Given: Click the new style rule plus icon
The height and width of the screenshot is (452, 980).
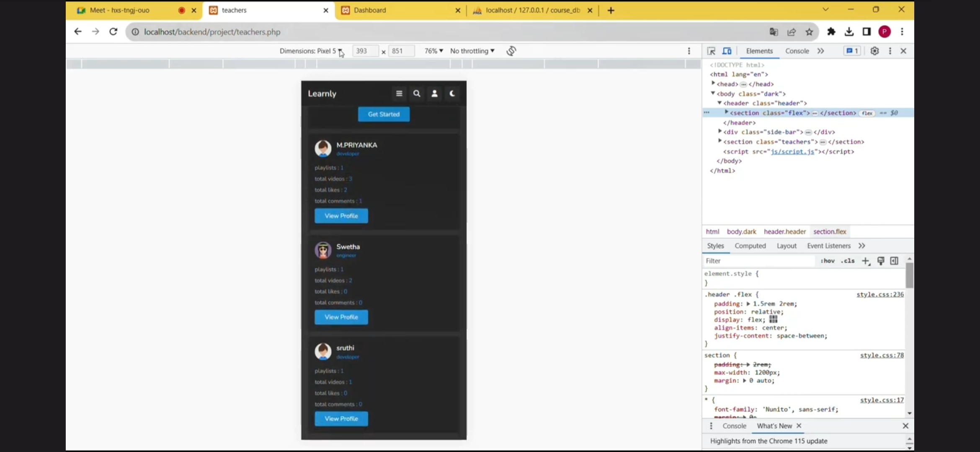Looking at the screenshot, I should [x=866, y=261].
